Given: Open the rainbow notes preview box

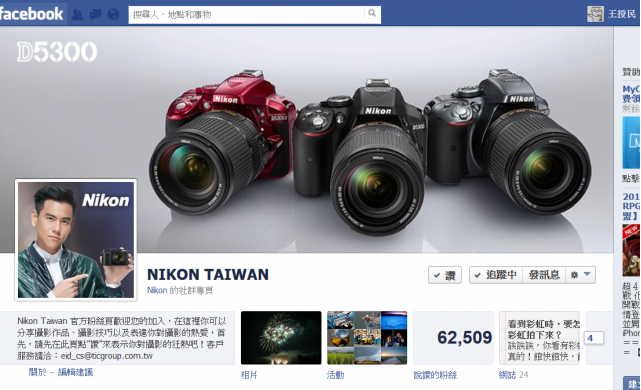Looking at the screenshot, I should pos(539,338).
